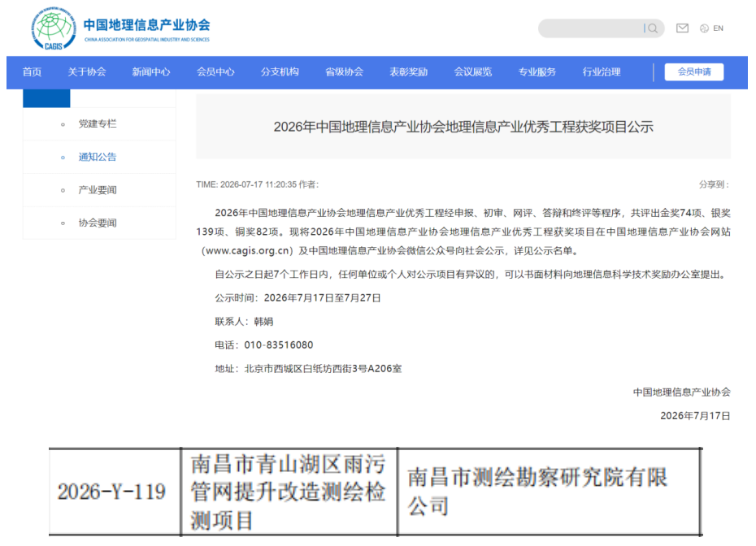Click the 地址 北京市西城区白纸坊西街3号A206室 line
Viewport: 756px width, 546px height.
coord(308,369)
